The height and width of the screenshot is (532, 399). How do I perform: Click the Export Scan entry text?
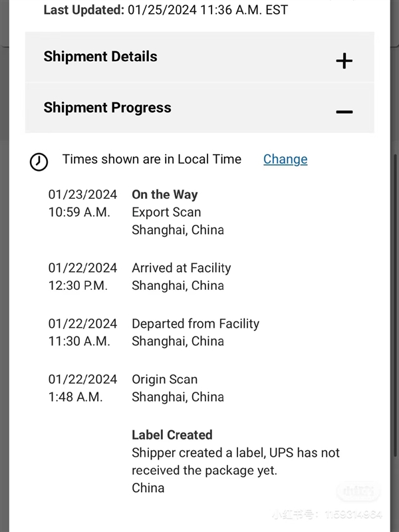coord(166,212)
